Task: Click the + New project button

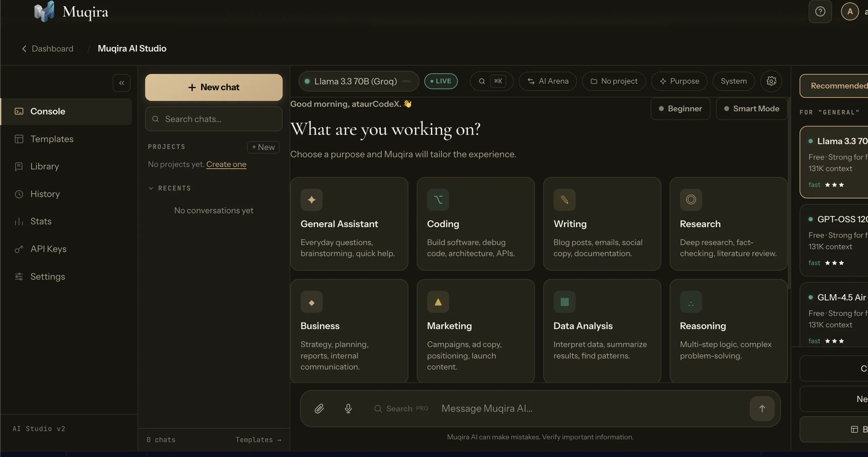Action: click(x=263, y=147)
